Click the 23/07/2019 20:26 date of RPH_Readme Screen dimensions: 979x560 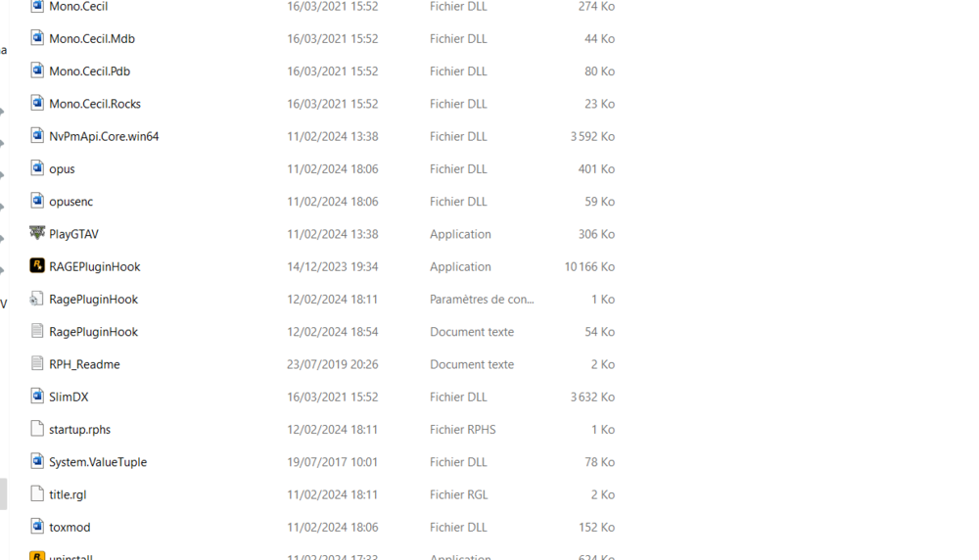click(332, 364)
